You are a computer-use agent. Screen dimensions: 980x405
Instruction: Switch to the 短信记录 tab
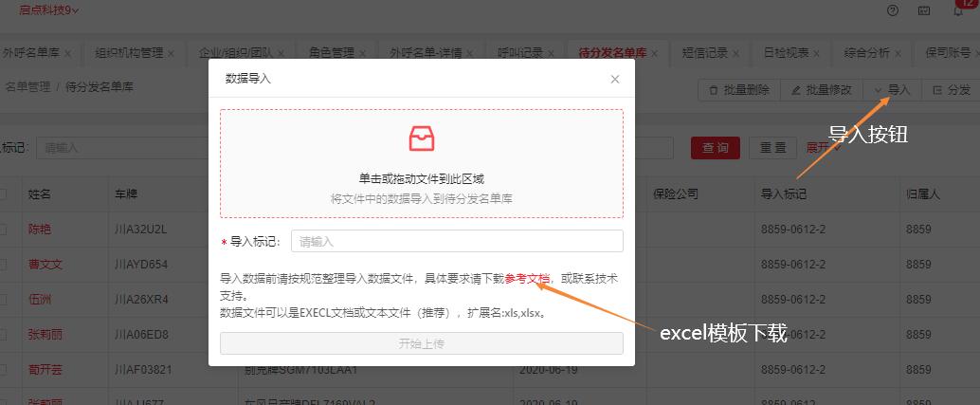tap(705, 53)
